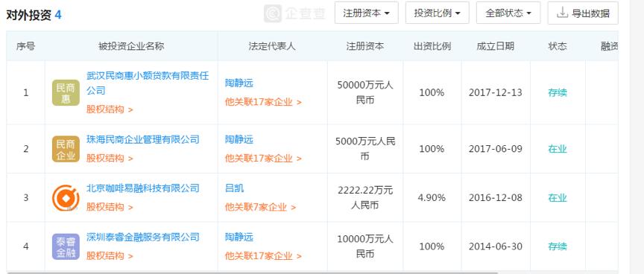Open legal representative 吕凯 link

click(x=234, y=188)
